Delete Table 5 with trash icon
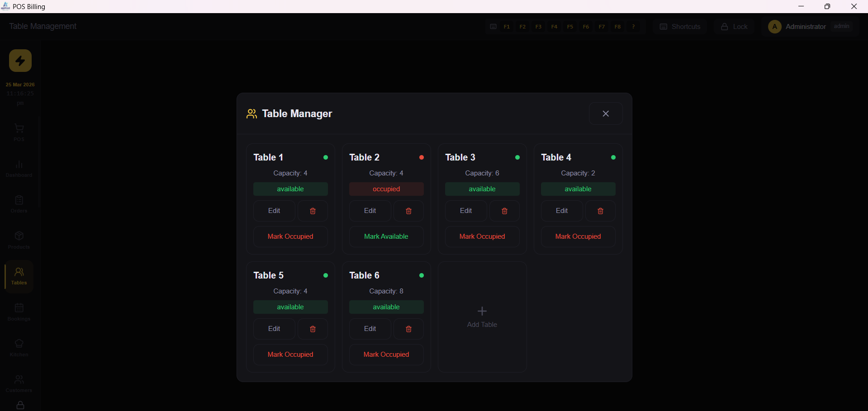The width and height of the screenshot is (868, 411). (313, 329)
